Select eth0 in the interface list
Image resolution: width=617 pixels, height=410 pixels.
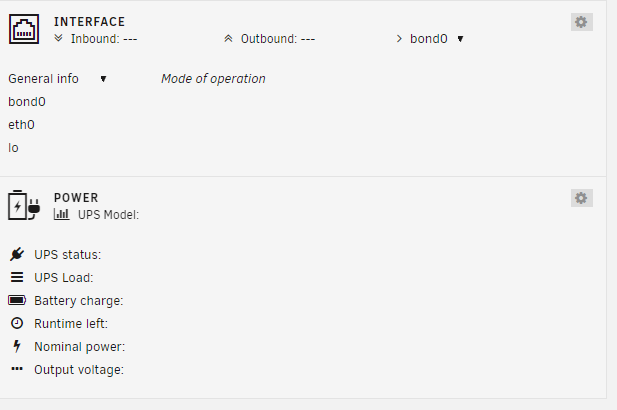(x=21, y=125)
